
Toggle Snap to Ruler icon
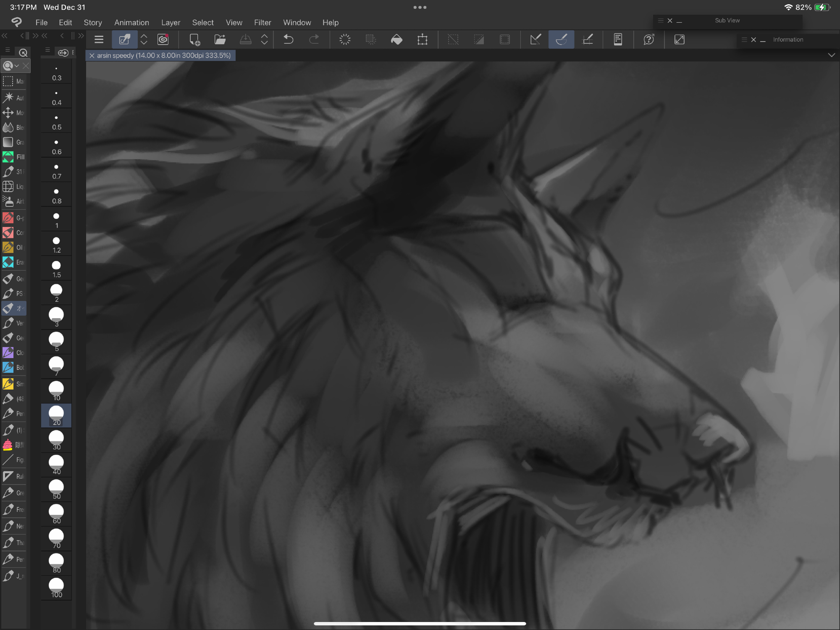tap(535, 40)
